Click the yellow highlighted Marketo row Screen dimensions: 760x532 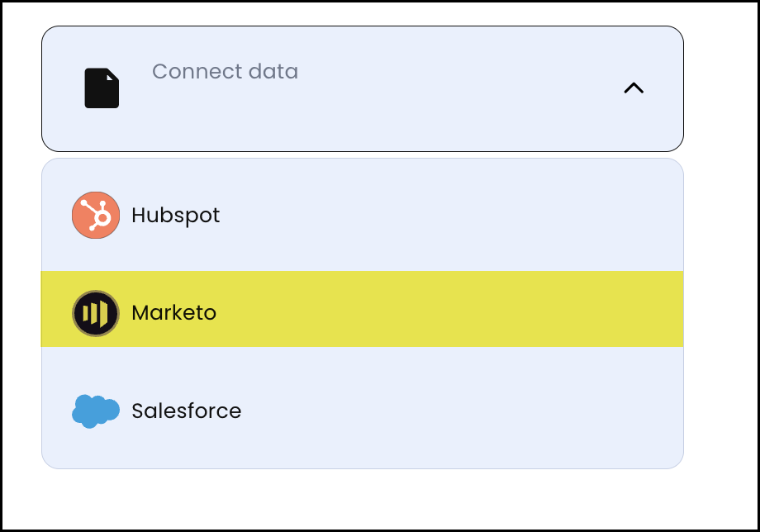[x=362, y=312]
